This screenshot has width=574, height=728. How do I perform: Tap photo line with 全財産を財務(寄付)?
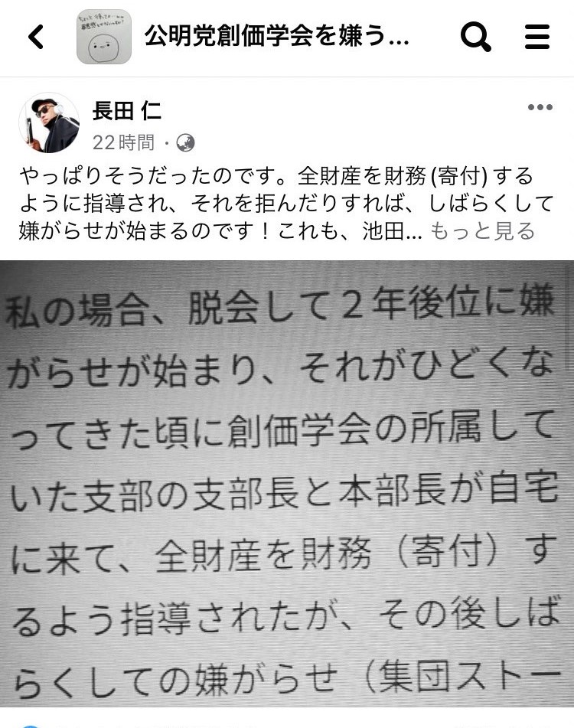(283, 554)
